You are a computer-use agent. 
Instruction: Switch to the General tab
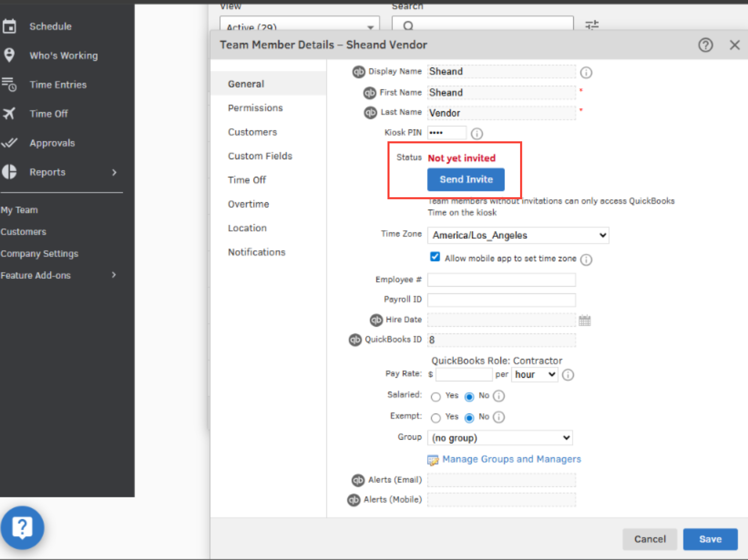pos(268,84)
